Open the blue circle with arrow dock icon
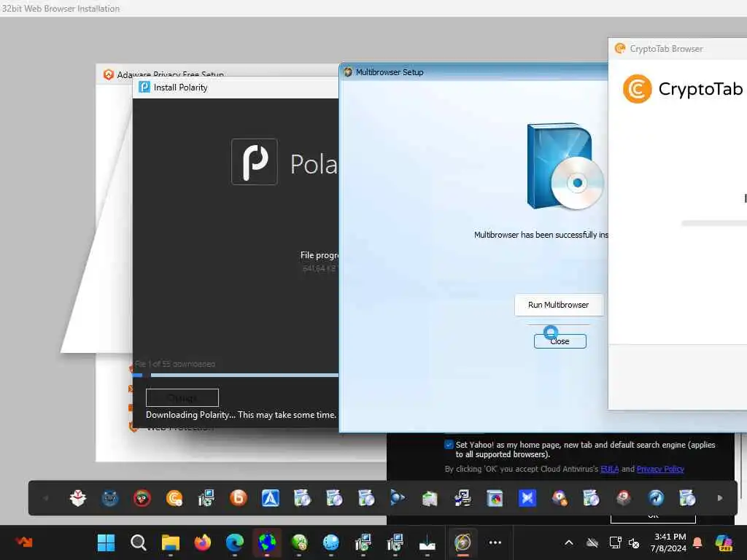 point(656,498)
